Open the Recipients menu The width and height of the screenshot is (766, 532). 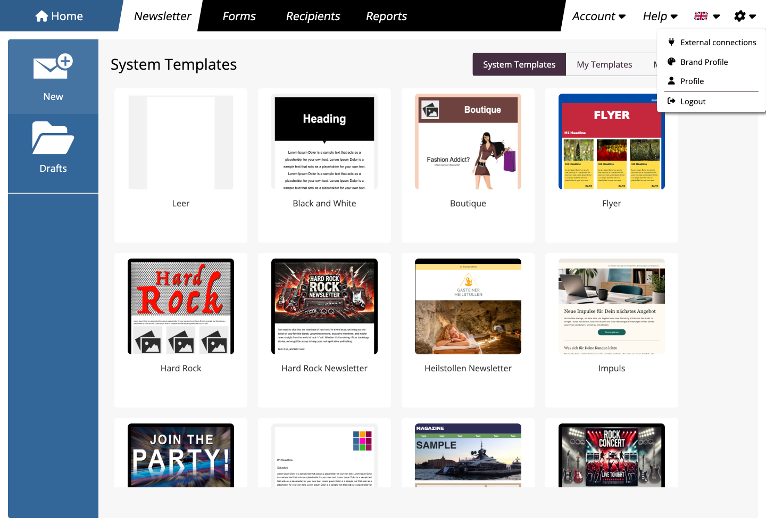click(x=313, y=16)
